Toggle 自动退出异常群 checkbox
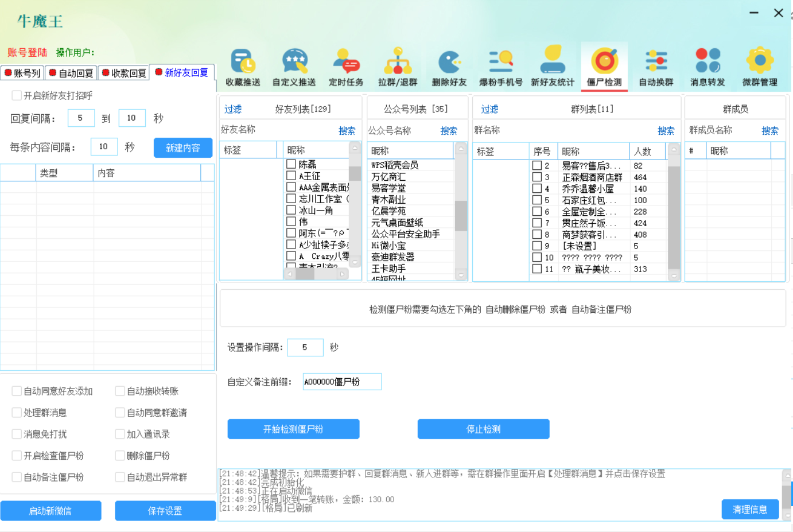This screenshot has height=532, width=793. pos(120,477)
